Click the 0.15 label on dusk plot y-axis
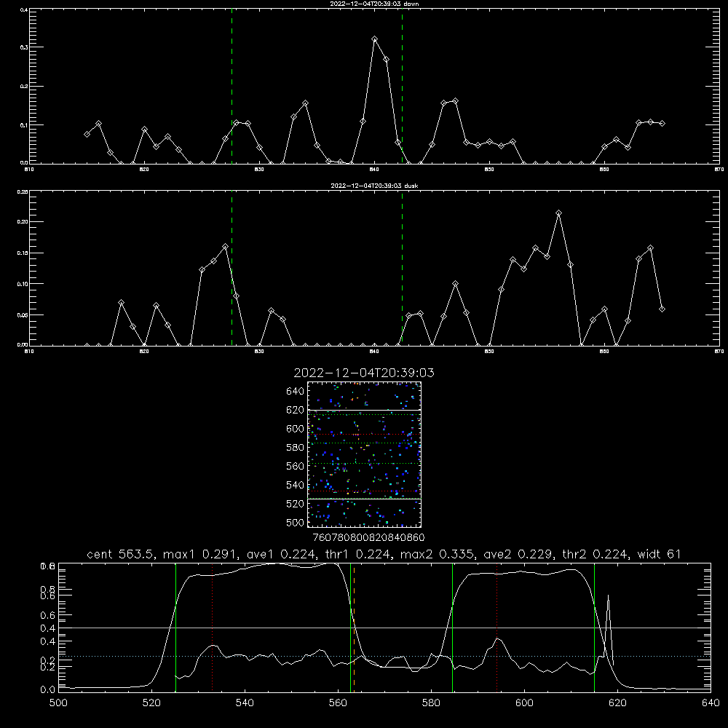 tap(23, 253)
